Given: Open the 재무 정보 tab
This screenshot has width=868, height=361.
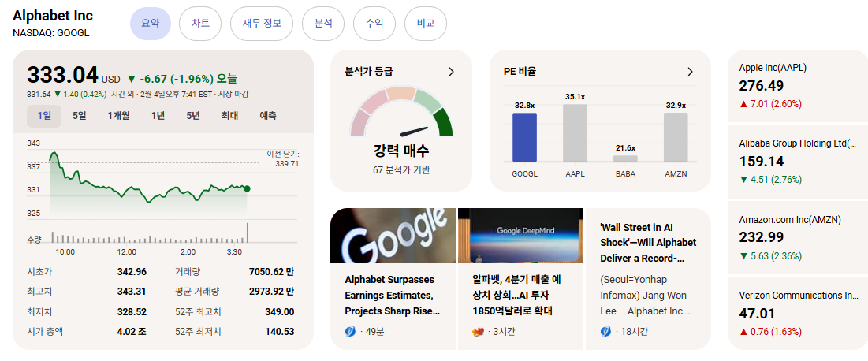Looking at the screenshot, I should (262, 24).
